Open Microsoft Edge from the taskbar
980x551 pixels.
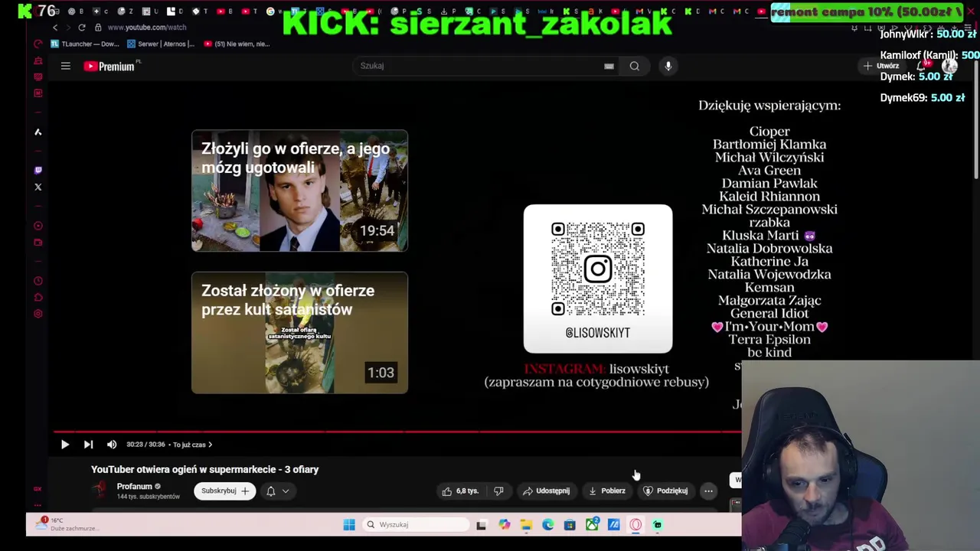pyautogui.click(x=548, y=525)
